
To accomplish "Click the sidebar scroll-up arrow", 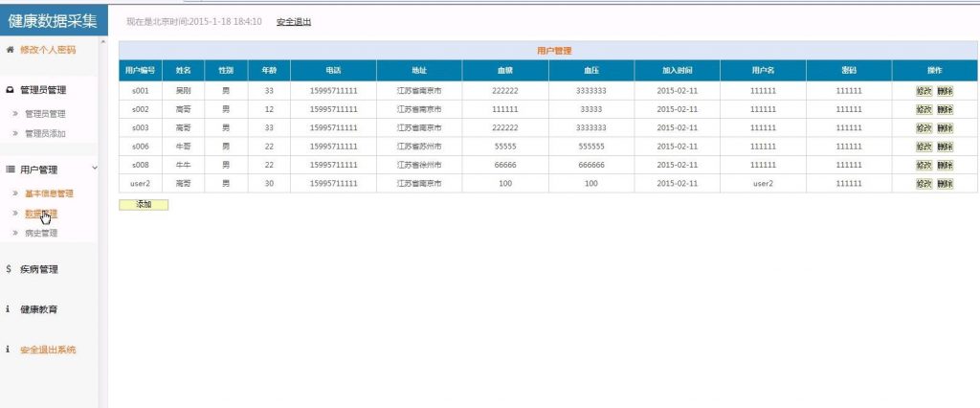I will tap(103, 42).
